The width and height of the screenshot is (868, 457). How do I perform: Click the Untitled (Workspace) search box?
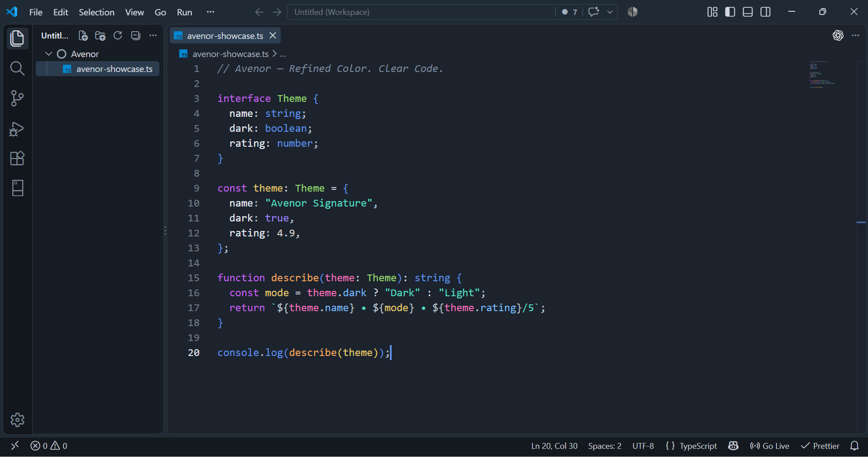421,12
